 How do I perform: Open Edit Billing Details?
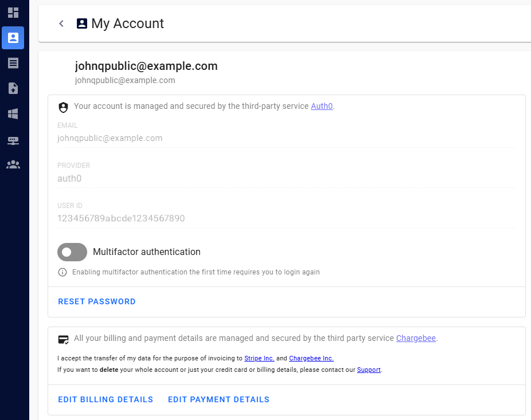click(106, 399)
